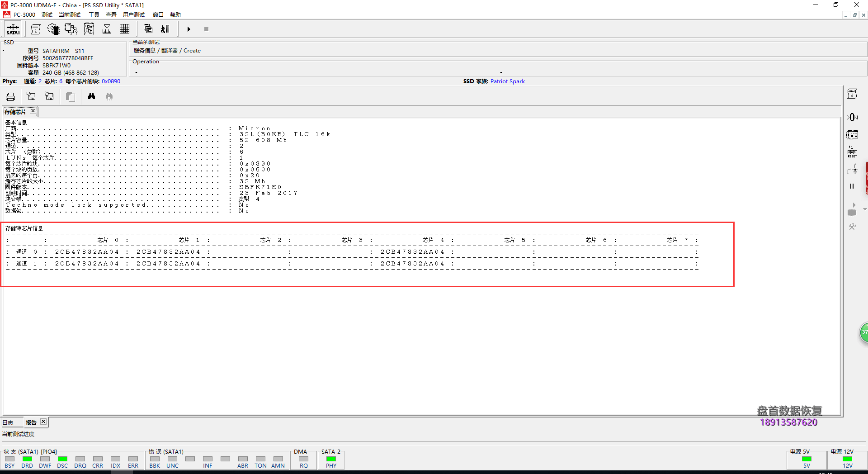
Task: Click the SBFK71E0 firmware value in report
Action: 260,187
